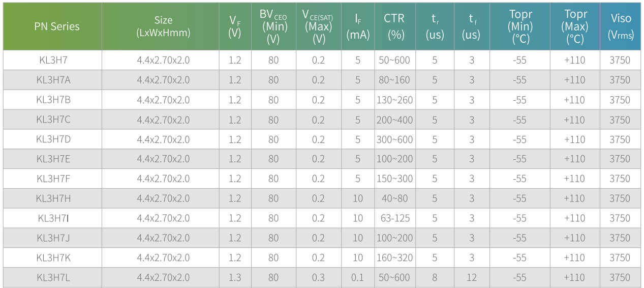
Task: Select the 0.1 mA IF cell
Action: pyautogui.click(x=358, y=278)
